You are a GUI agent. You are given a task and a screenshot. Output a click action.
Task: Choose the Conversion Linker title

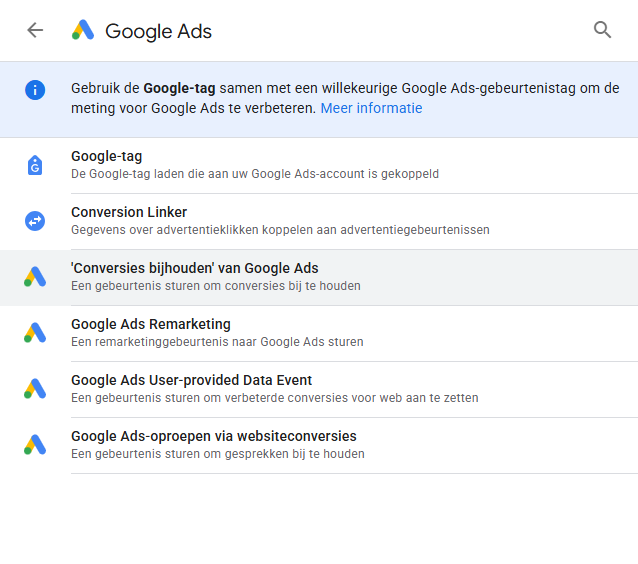pyautogui.click(x=129, y=212)
